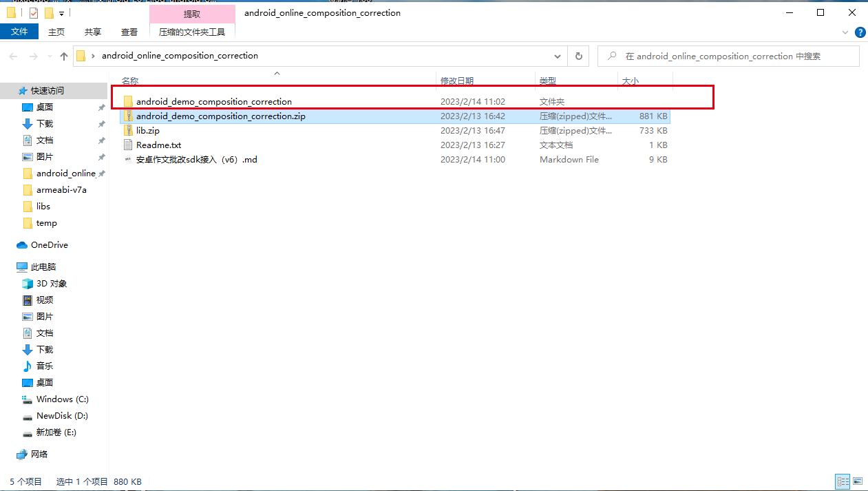Open the 文件 menu
This screenshot has height=491, width=868.
tap(19, 32)
